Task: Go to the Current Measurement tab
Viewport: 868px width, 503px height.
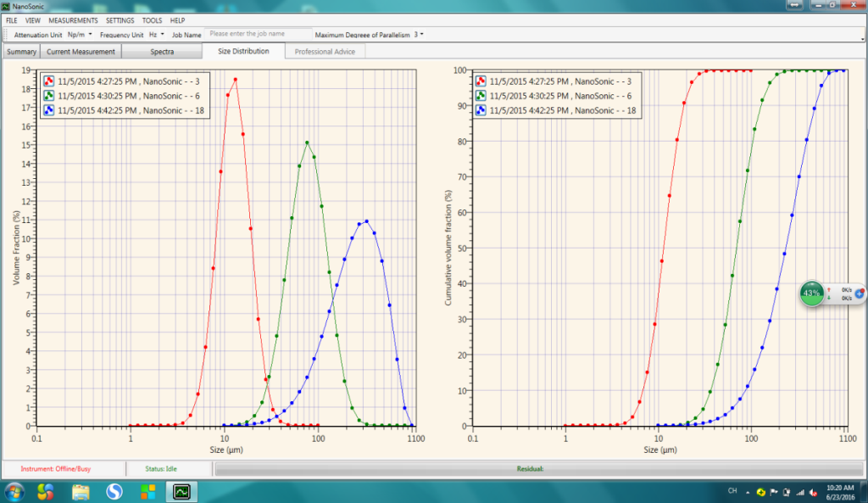Action: [x=81, y=52]
